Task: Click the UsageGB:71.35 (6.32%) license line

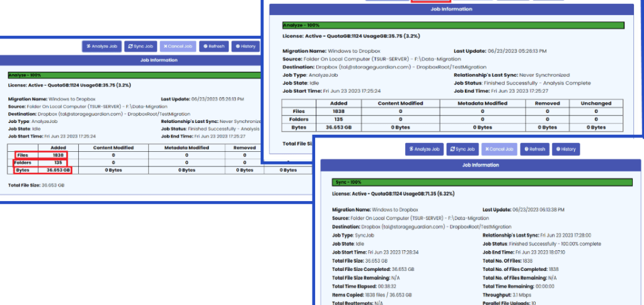Action: pyautogui.click(x=393, y=193)
